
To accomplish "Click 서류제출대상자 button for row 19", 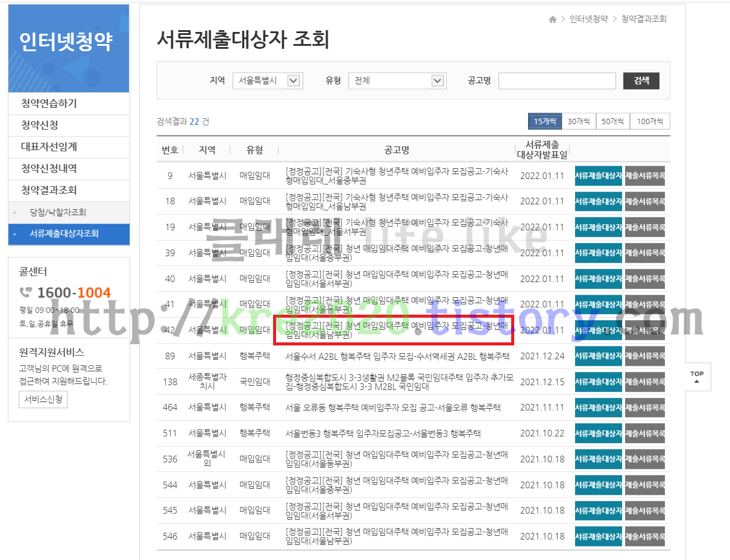I will 599,227.
